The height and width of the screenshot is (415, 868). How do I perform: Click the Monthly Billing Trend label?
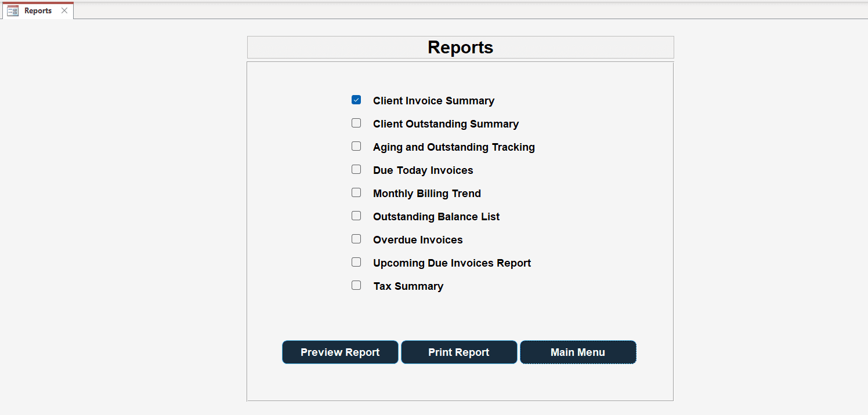pyautogui.click(x=426, y=193)
